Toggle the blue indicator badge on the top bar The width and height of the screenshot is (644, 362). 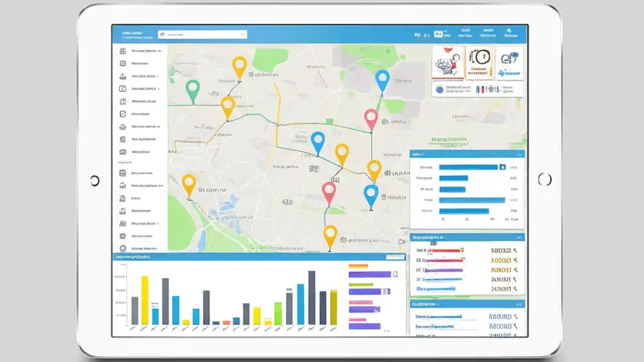coord(439,34)
